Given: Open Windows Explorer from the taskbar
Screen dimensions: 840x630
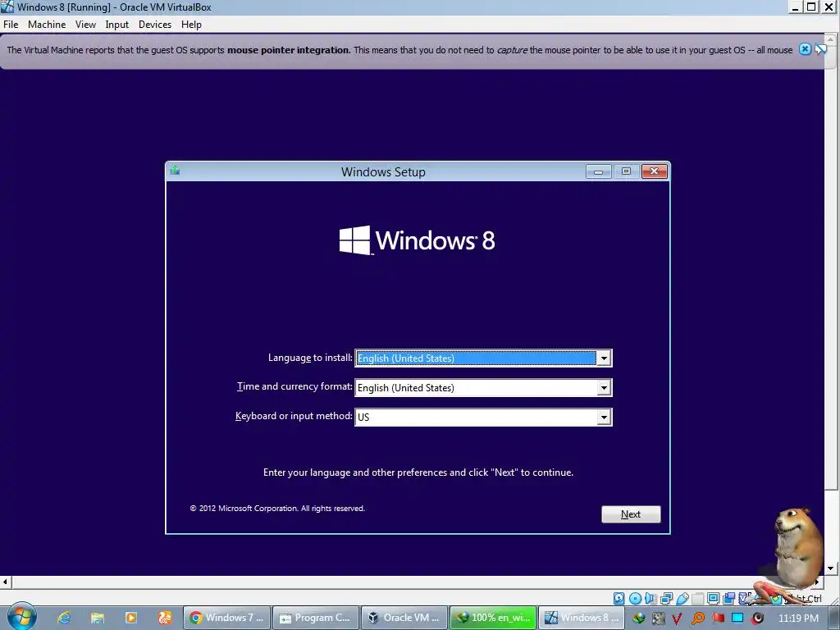Looking at the screenshot, I should click(98, 618).
